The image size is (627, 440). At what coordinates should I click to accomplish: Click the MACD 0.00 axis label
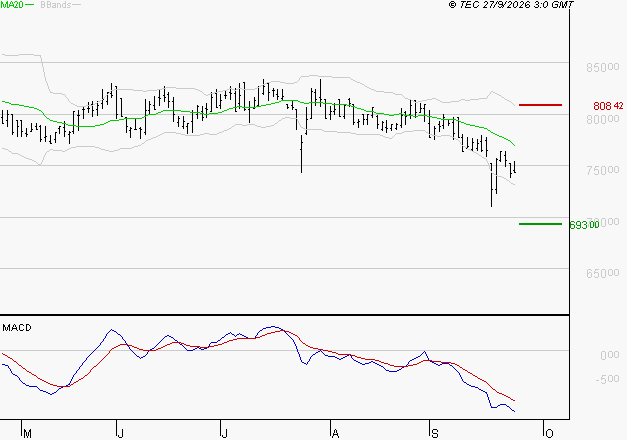(609, 355)
